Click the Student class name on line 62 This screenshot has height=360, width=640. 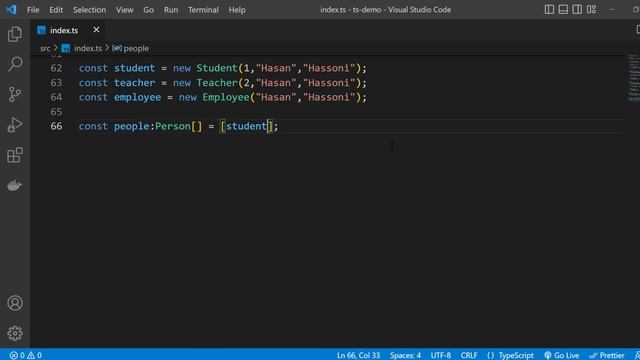(217, 68)
